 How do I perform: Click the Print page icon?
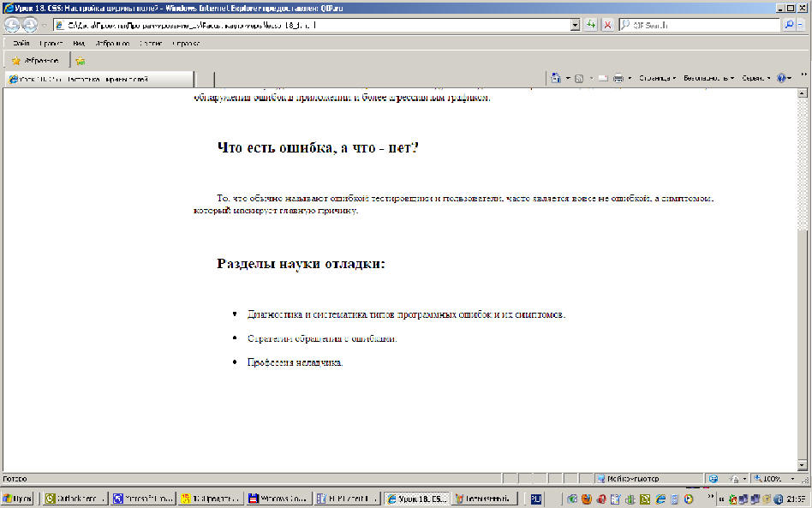[618, 78]
